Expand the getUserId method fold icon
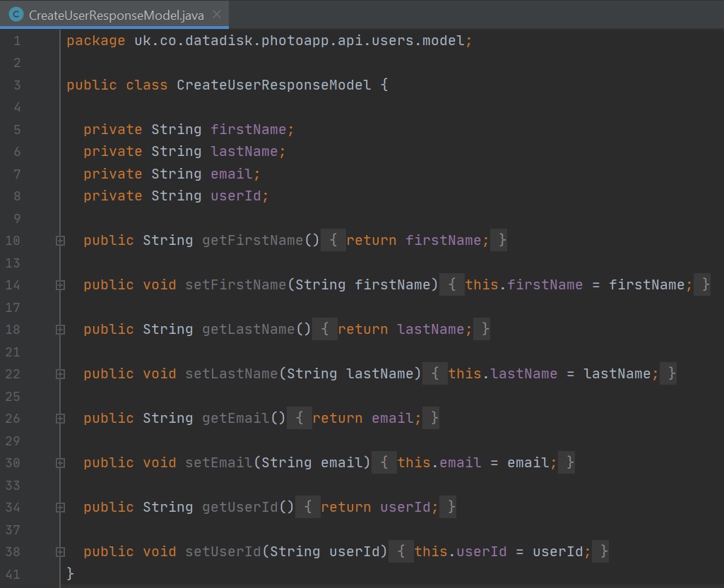The image size is (724, 588). tap(61, 508)
